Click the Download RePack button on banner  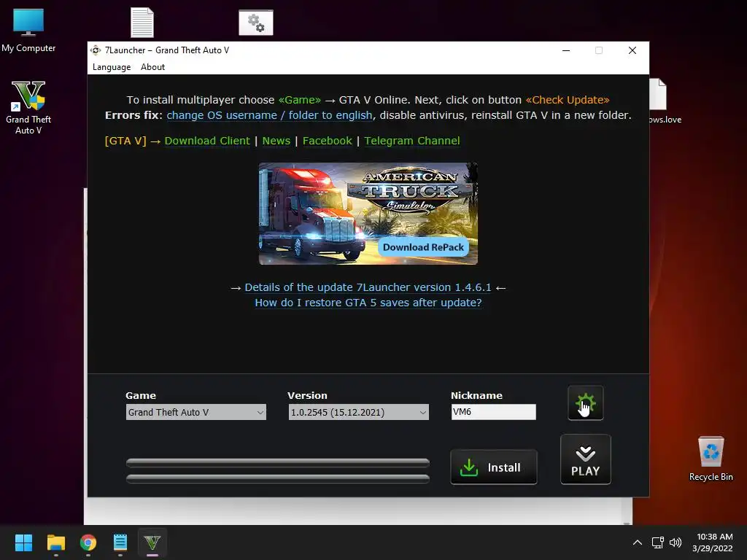pos(424,247)
